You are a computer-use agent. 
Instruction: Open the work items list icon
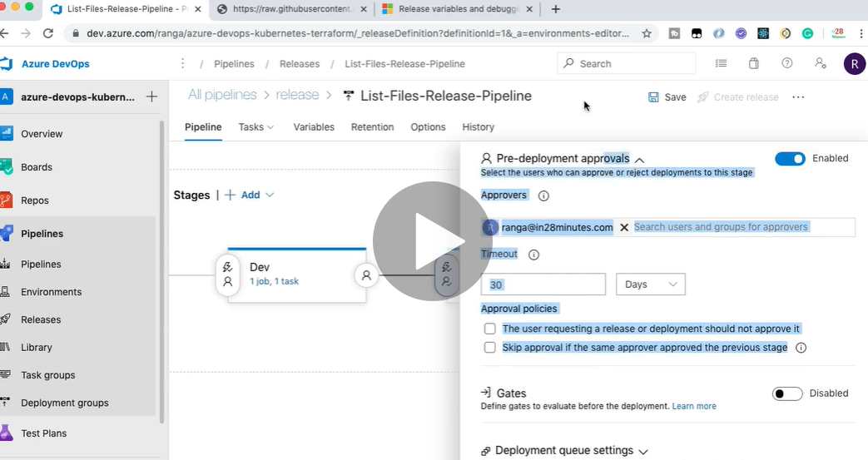click(721, 63)
